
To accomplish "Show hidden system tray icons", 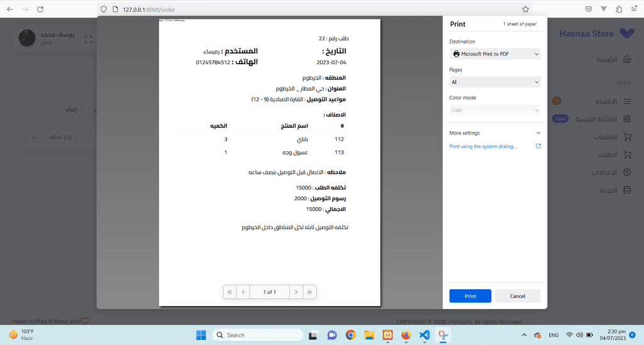I will coord(524,335).
